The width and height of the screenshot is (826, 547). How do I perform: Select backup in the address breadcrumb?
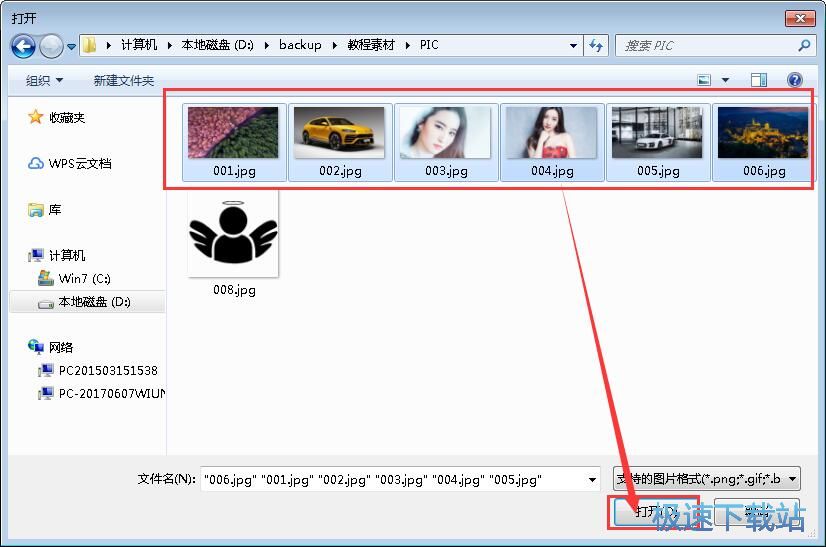click(x=300, y=45)
